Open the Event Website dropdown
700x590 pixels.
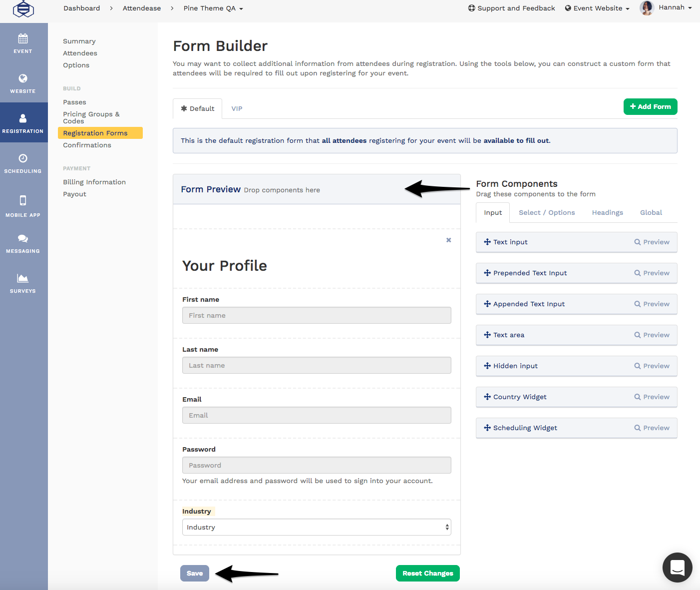tap(597, 8)
